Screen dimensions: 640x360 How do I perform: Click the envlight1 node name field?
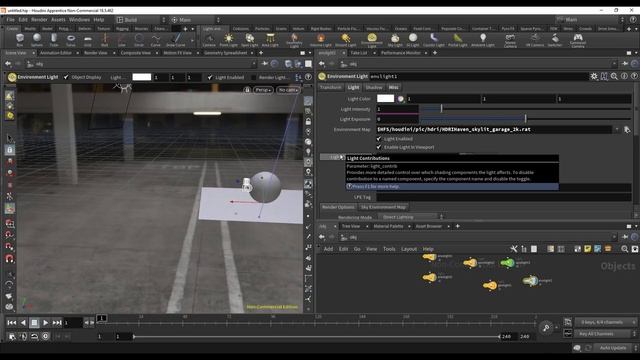pyautogui.click(x=478, y=76)
